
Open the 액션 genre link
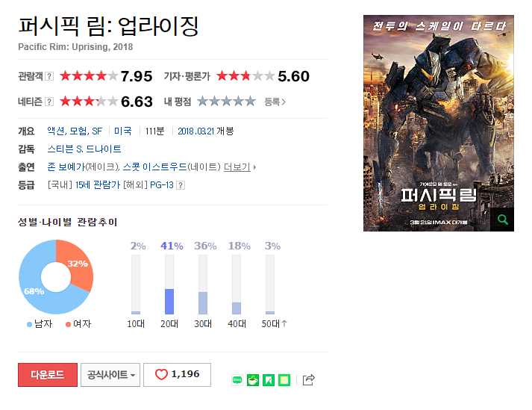(56, 131)
